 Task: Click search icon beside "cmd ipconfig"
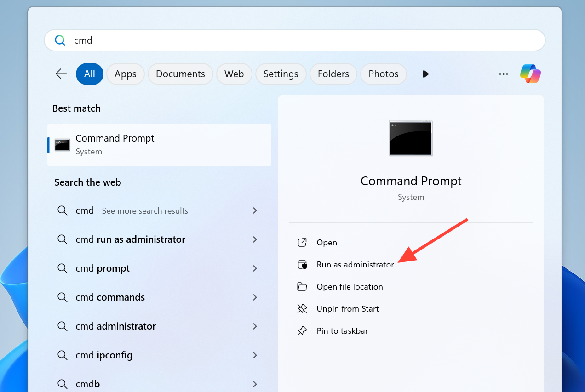click(63, 355)
